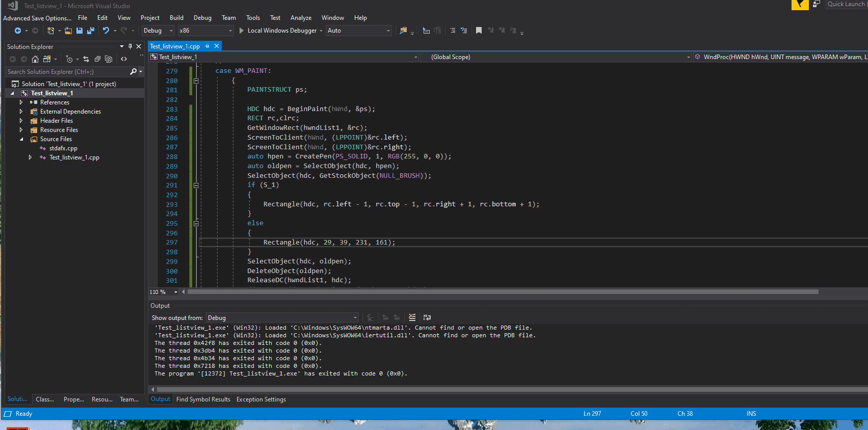Image resolution: width=868 pixels, height=430 pixels.
Task: Click the Find in Files icon
Action: [403, 31]
